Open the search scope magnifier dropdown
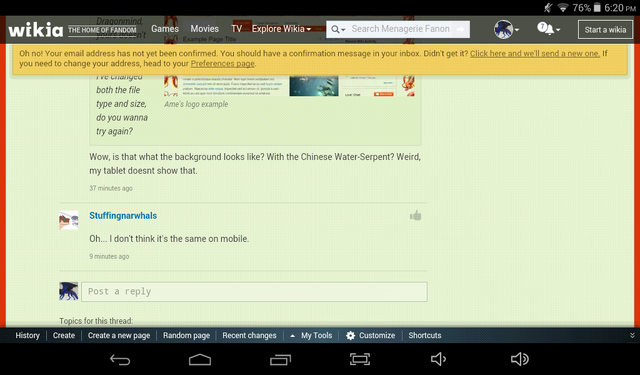The width and height of the screenshot is (640, 375). click(338, 29)
